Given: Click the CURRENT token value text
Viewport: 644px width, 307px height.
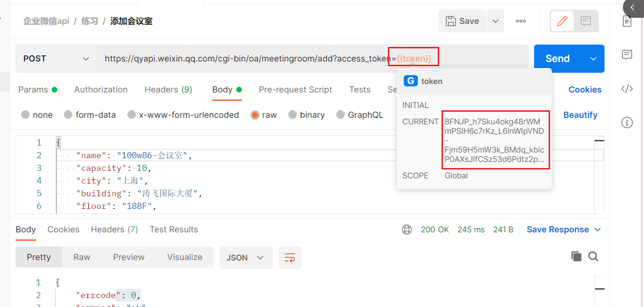Looking at the screenshot, I should click(495, 140).
